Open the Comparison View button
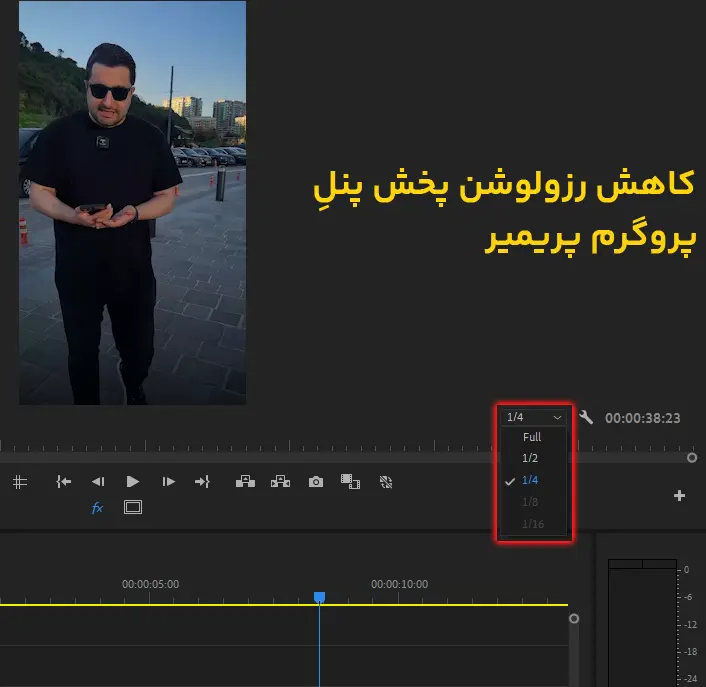Screen dimensions: 706x687 (x=350, y=482)
